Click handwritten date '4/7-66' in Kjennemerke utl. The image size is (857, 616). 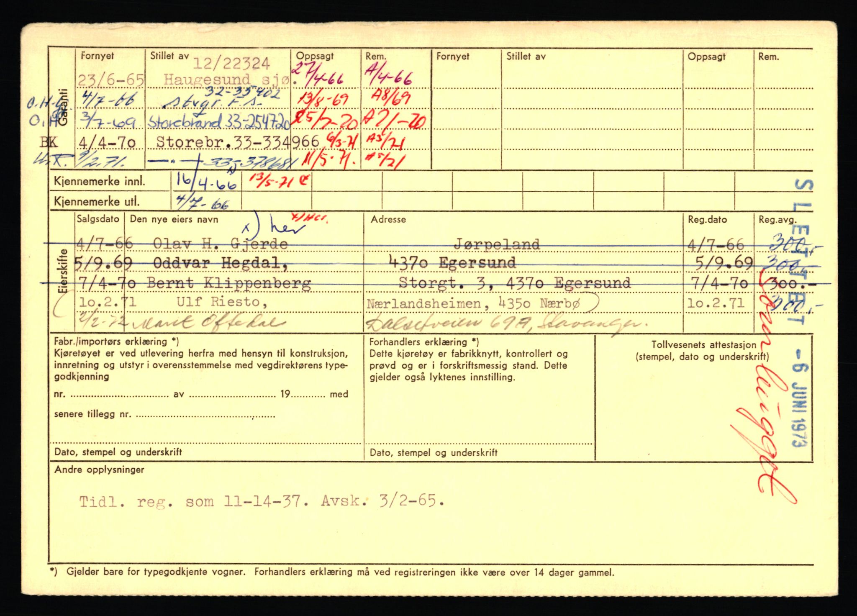click(203, 202)
